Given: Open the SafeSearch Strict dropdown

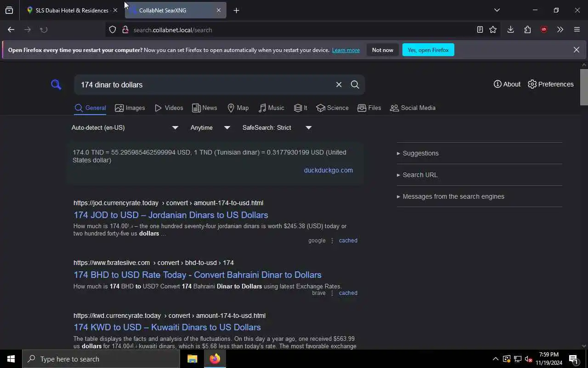Looking at the screenshot, I should coord(277,127).
